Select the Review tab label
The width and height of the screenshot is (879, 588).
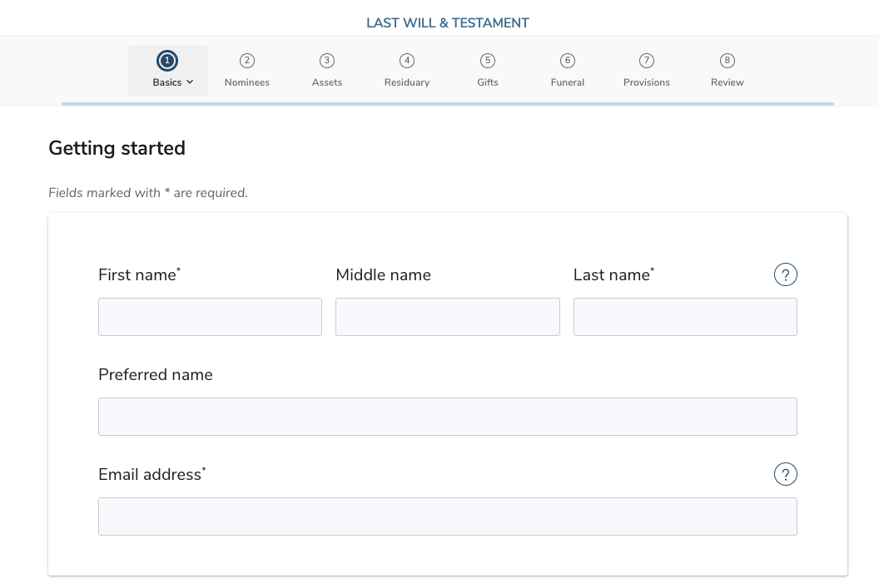728,82
